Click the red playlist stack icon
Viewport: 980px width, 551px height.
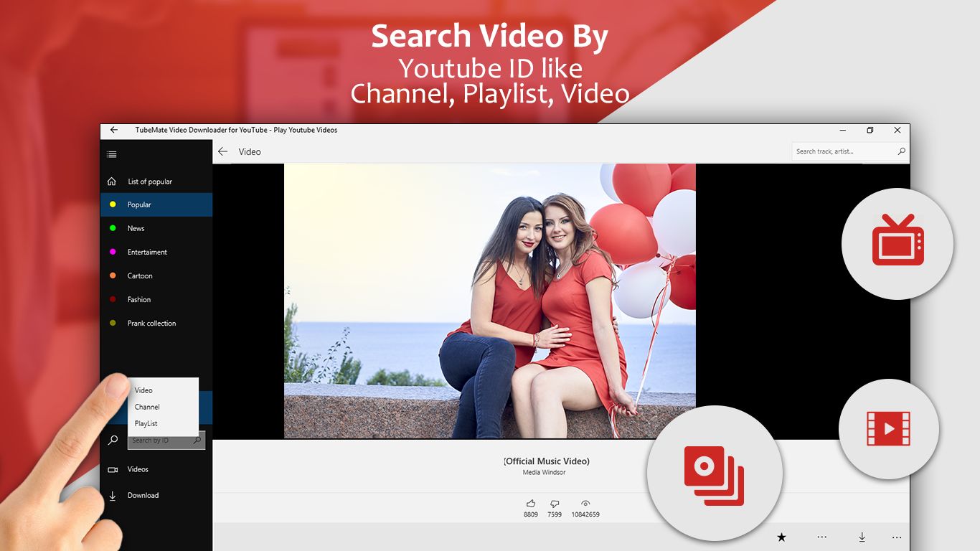[714, 476]
